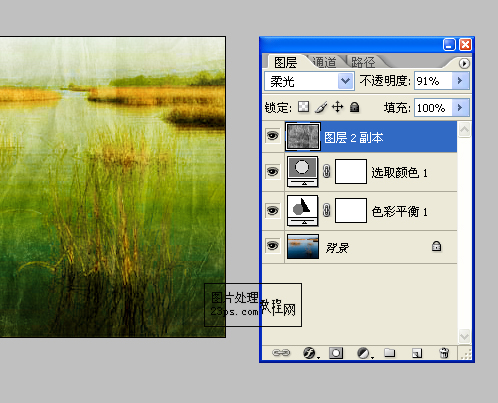Toggle mask link icon on 色彩平衡 1
This screenshot has height=403, width=498.
click(x=327, y=211)
